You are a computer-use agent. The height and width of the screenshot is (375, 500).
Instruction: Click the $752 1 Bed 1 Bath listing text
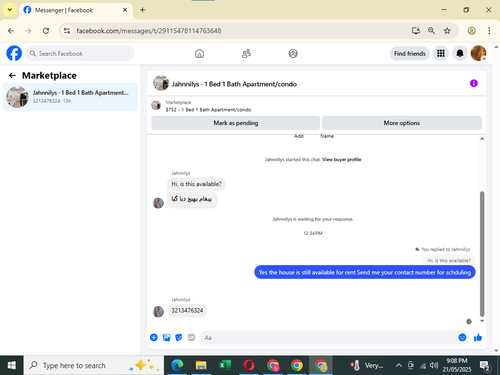pyautogui.click(x=208, y=110)
